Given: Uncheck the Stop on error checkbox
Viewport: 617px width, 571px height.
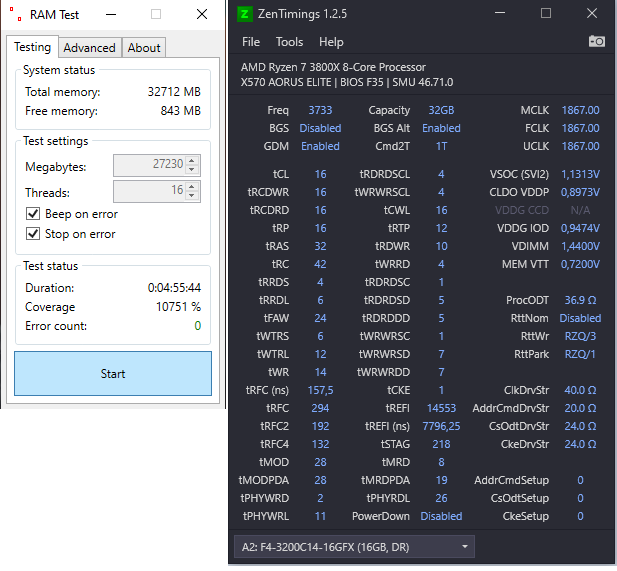Looking at the screenshot, I should point(33,234).
